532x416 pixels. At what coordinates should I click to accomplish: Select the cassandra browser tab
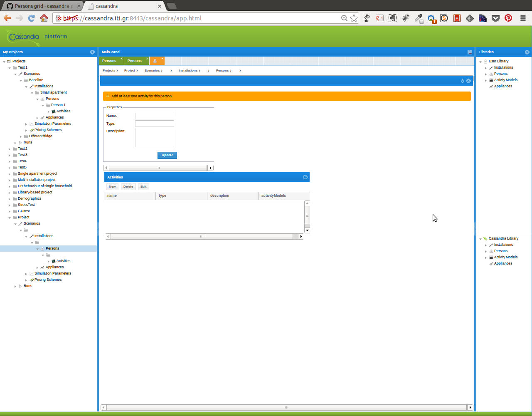pyautogui.click(x=124, y=6)
